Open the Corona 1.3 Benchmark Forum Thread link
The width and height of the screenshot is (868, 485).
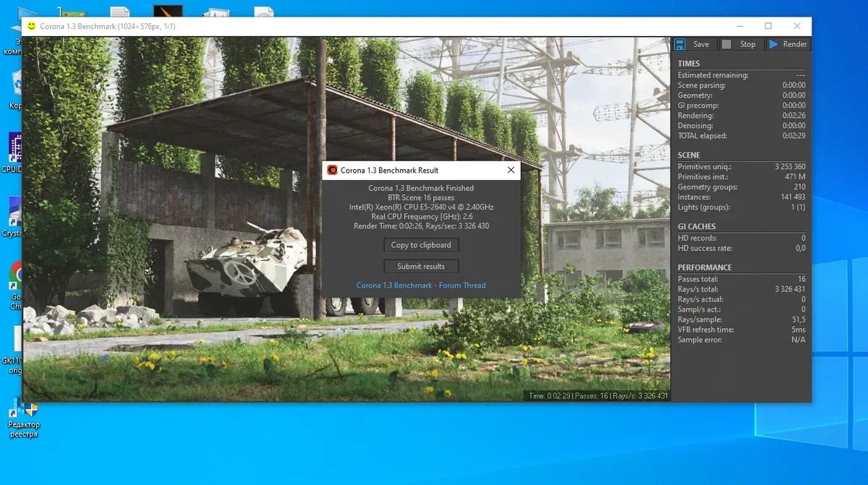click(x=421, y=286)
